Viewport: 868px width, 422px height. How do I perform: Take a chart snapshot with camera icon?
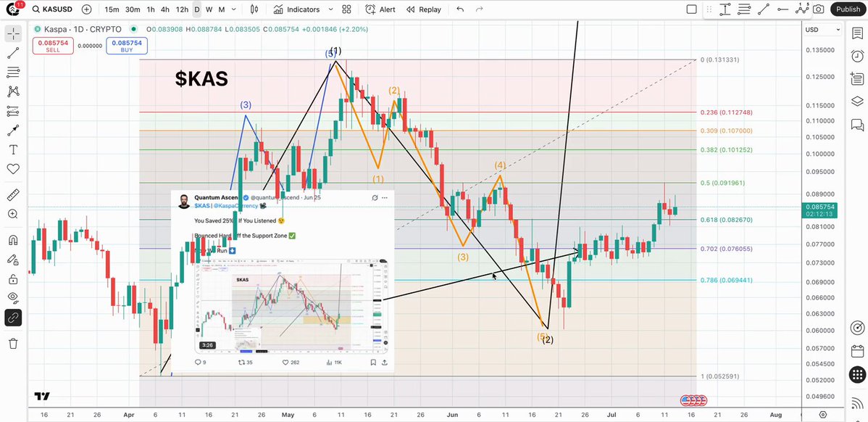coord(819,9)
